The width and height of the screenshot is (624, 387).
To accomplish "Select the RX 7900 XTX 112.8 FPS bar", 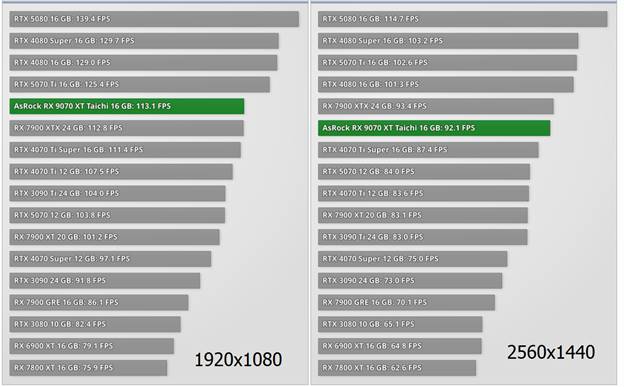I will pos(127,128).
